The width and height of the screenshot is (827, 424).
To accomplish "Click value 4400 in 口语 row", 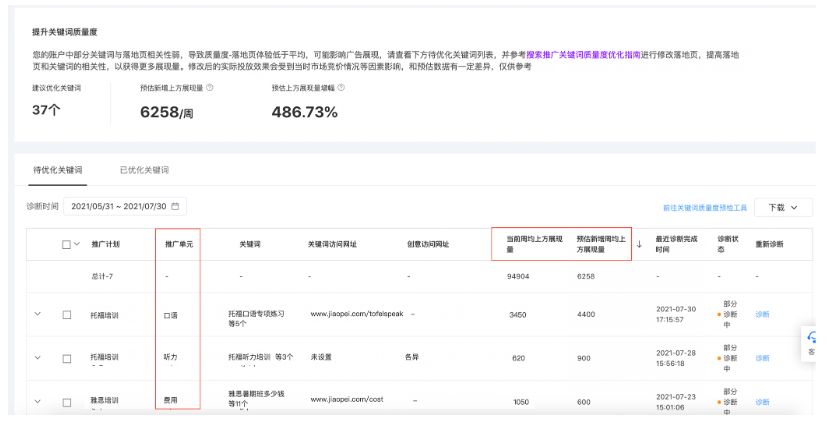I will 586,314.
